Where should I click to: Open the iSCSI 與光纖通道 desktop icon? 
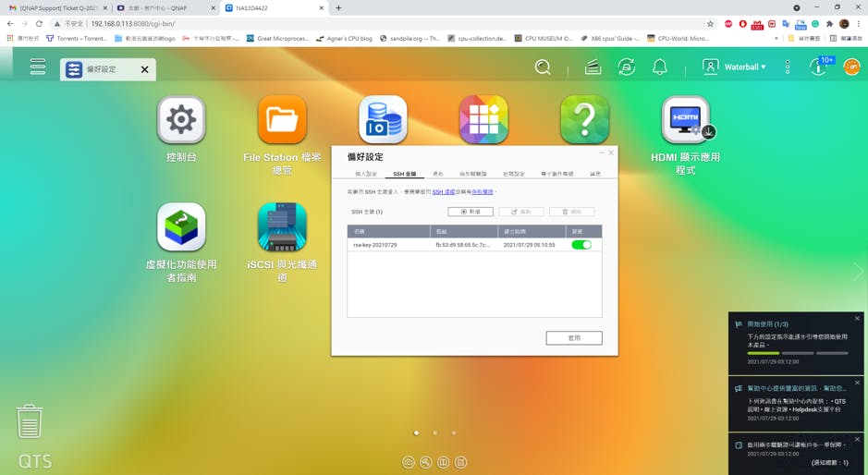tap(282, 227)
